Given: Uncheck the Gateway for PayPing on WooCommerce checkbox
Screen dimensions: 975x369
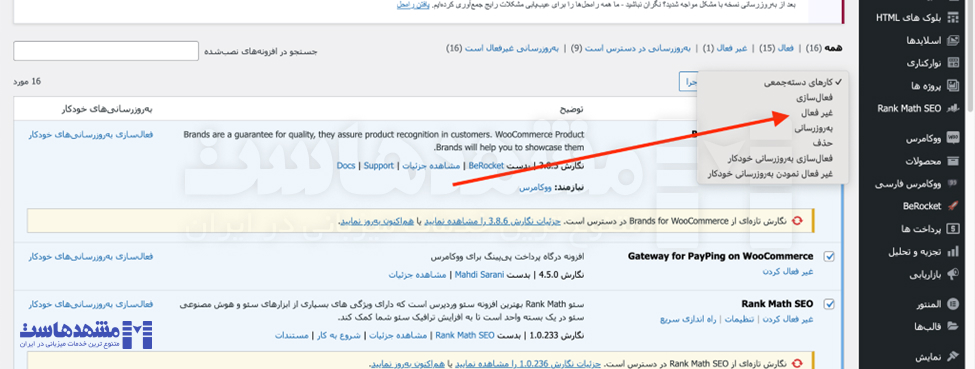Looking at the screenshot, I should click(829, 256).
